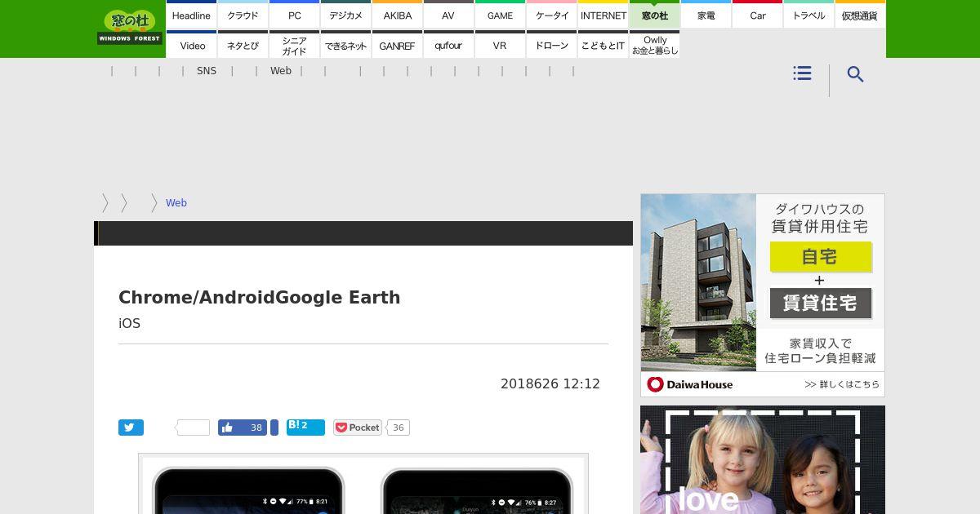This screenshot has height=514, width=980.
Task: Click the Web breadcrumb link
Action: pyautogui.click(x=176, y=203)
